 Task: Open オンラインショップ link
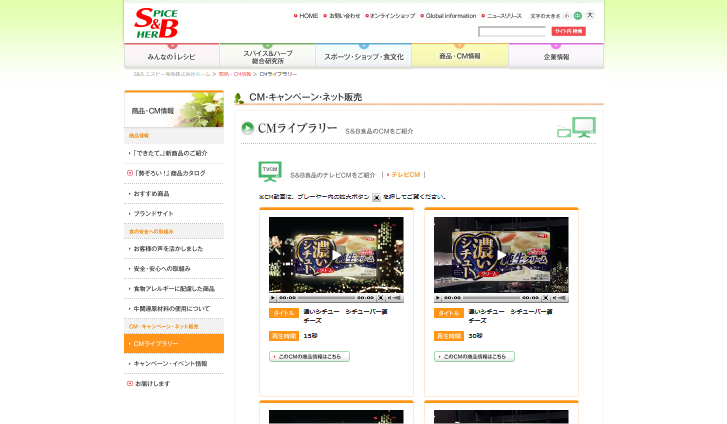click(x=390, y=16)
